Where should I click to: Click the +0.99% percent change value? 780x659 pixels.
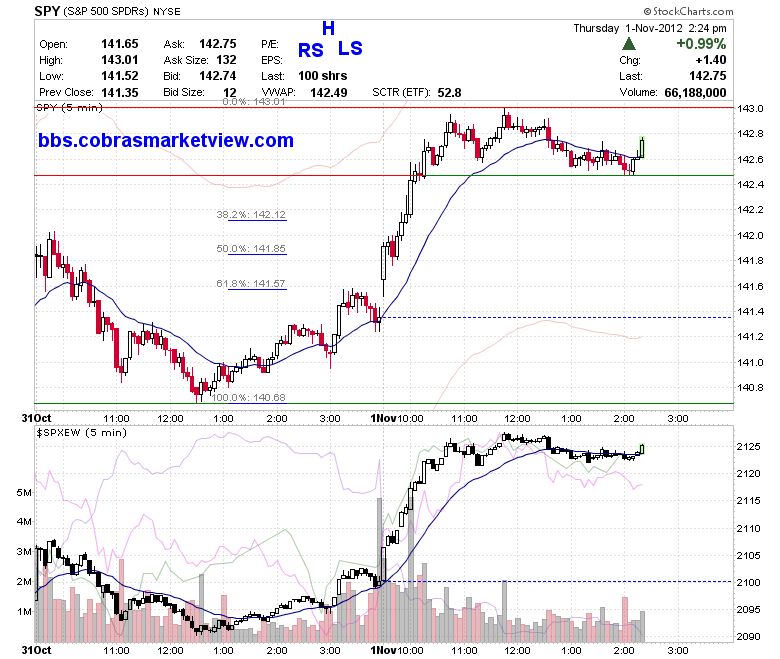[x=701, y=44]
